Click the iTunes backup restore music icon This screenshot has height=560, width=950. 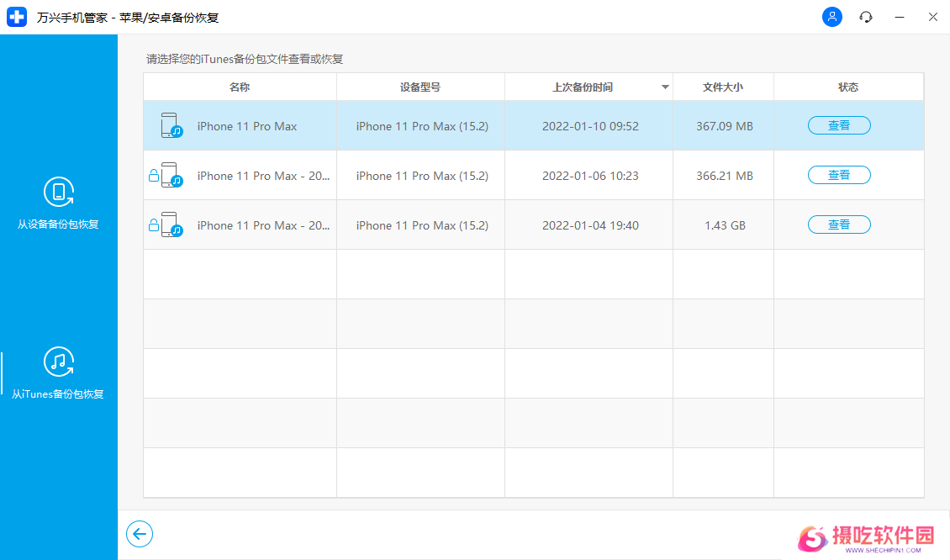(59, 362)
